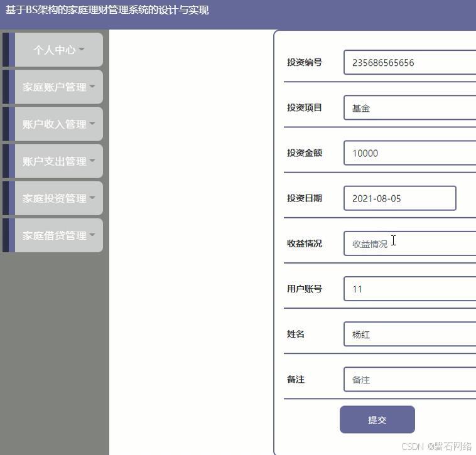Click the 用户账号 label
Screen dimensions: 476x455
point(305,289)
